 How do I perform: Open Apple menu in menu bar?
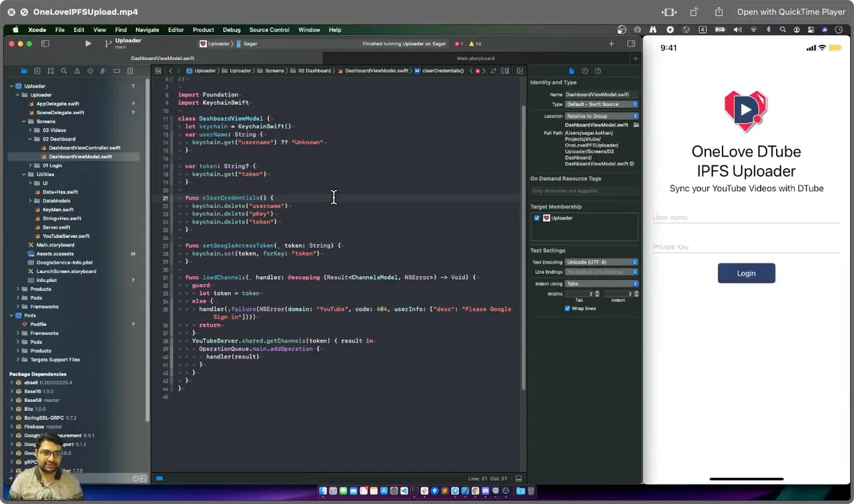[x=15, y=30]
